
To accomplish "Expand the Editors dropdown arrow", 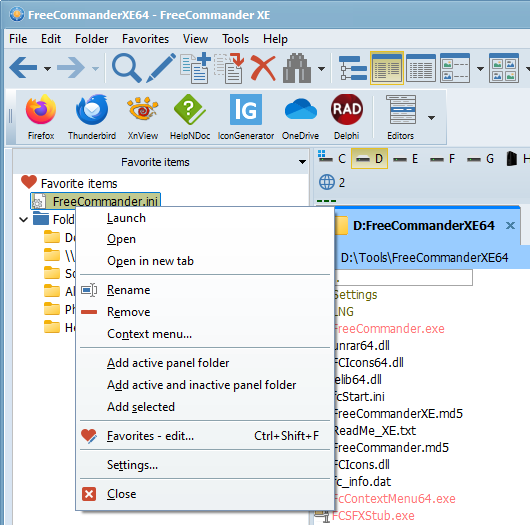I will click(x=431, y=118).
